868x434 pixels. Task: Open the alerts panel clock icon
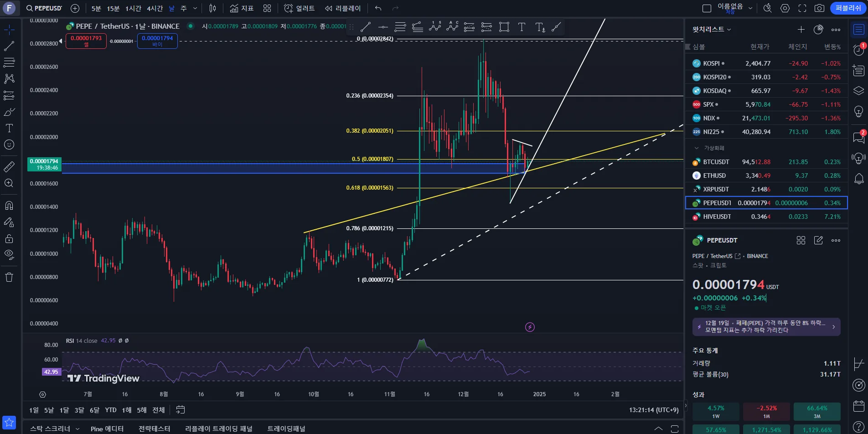pyautogui.click(x=859, y=50)
